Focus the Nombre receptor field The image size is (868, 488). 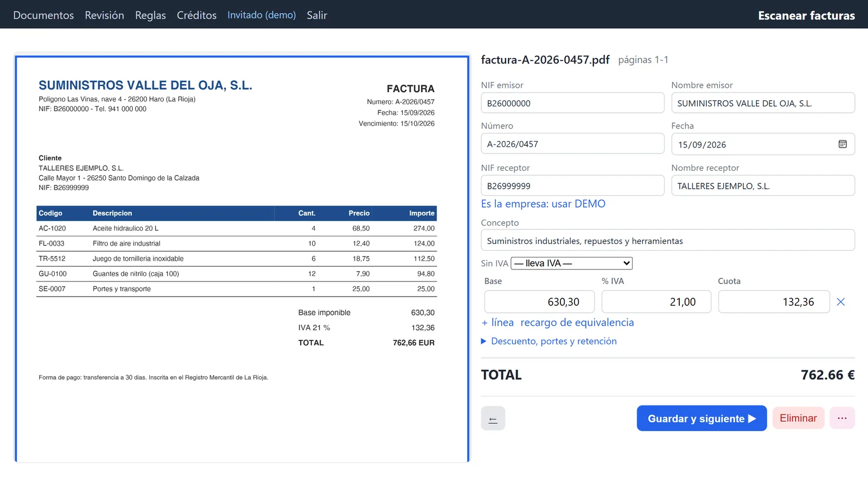[763, 185]
